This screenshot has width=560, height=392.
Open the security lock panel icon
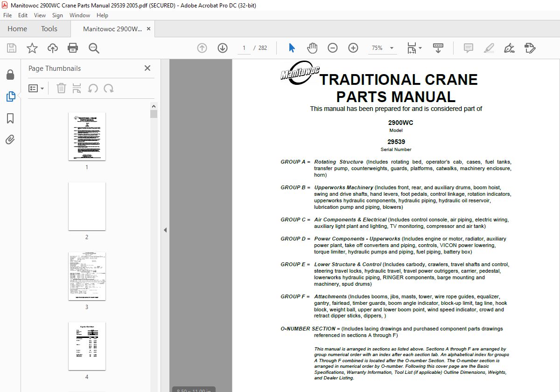tap(10, 75)
